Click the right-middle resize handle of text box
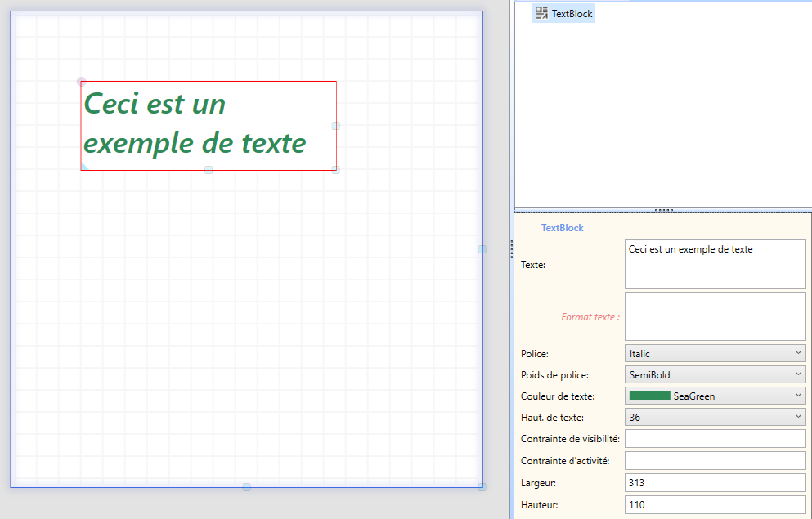Image resolution: width=812 pixels, height=519 pixels. [336, 126]
